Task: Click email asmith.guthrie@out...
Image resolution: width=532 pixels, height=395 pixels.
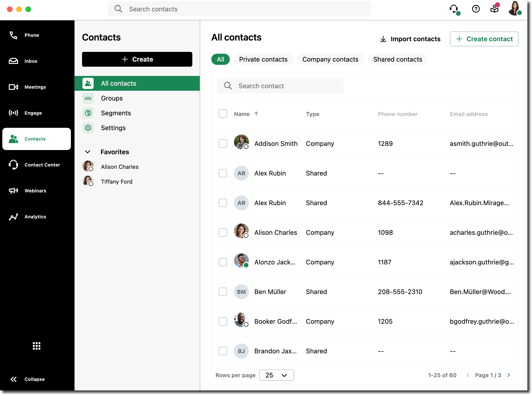Action: pyautogui.click(x=481, y=144)
